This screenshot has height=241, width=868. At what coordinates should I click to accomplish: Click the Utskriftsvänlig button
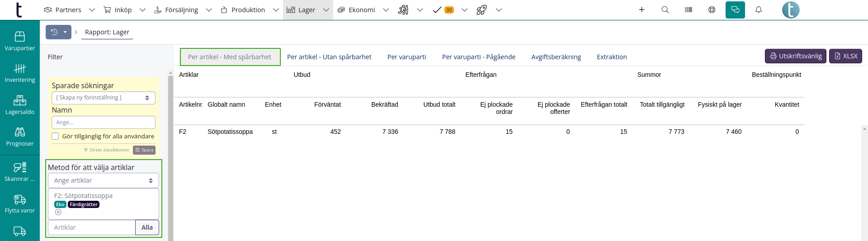796,56
